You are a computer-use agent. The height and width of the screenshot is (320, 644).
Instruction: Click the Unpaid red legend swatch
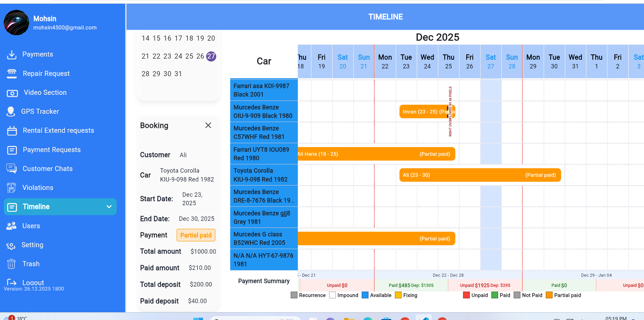466,295
